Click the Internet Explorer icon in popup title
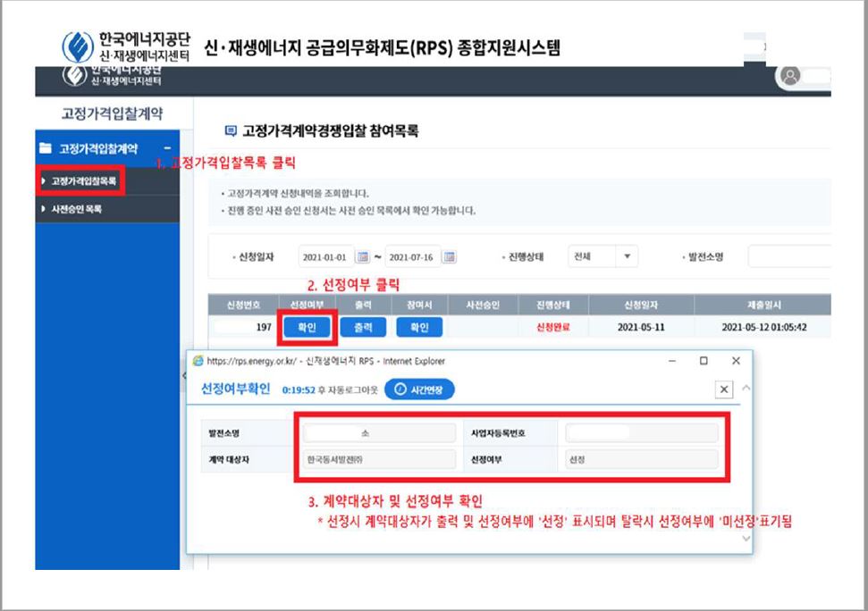The image size is (868, 611). coord(198,361)
